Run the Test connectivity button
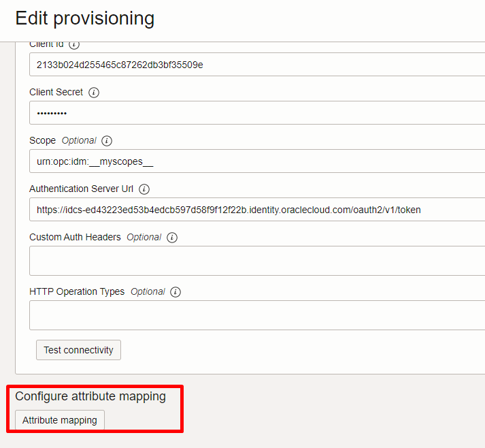 pyautogui.click(x=78, y=350)
